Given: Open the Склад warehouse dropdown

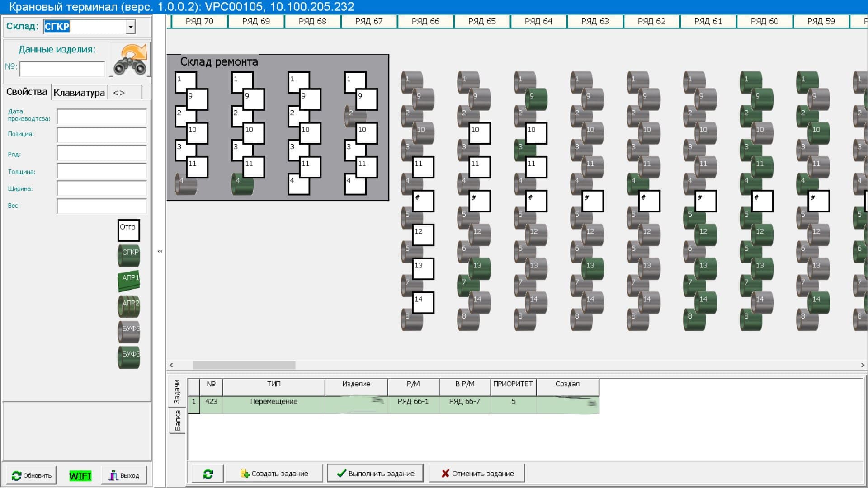Looking at the screenshot, I should tap(131, 27).
